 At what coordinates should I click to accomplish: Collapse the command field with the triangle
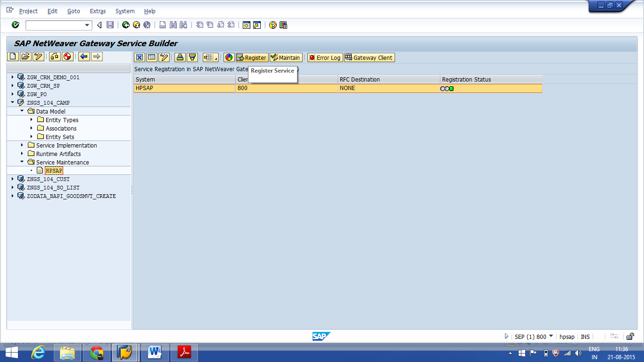click(99, 25)
